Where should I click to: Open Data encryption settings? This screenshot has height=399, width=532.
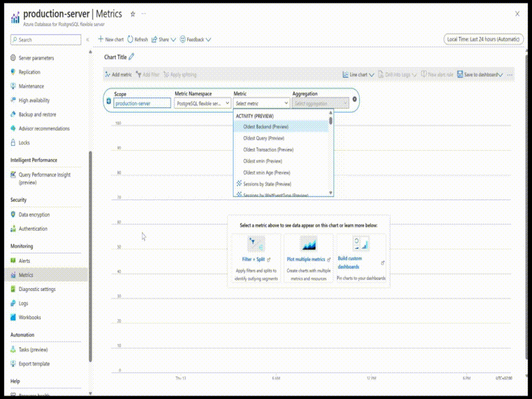(34, 215)
